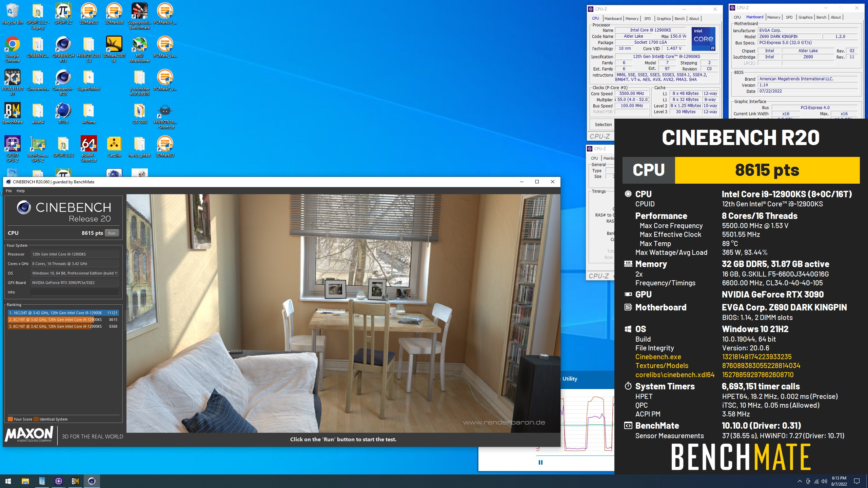The image size is (868, 488).
Task: Open GPUPI 3.2 desktop icon
Action: pos(63,14)
